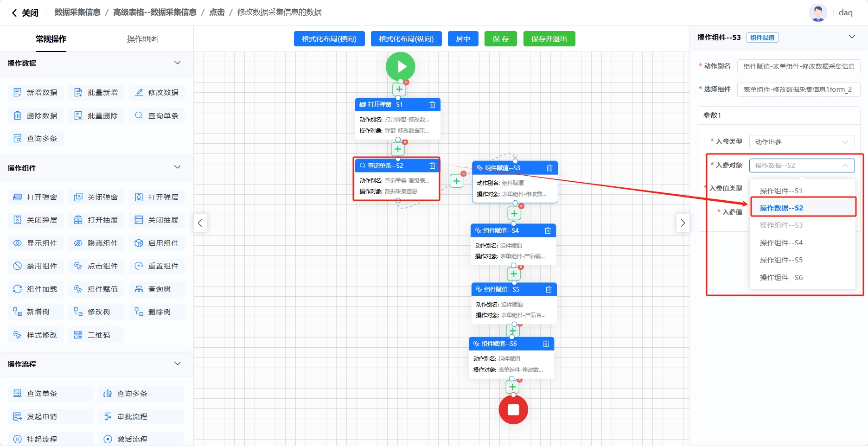Image resolution: width=868 pixels, height=446 pixels.
Task: Click trash icon on 组件赋值--S5 node
Action: [549, 289]
